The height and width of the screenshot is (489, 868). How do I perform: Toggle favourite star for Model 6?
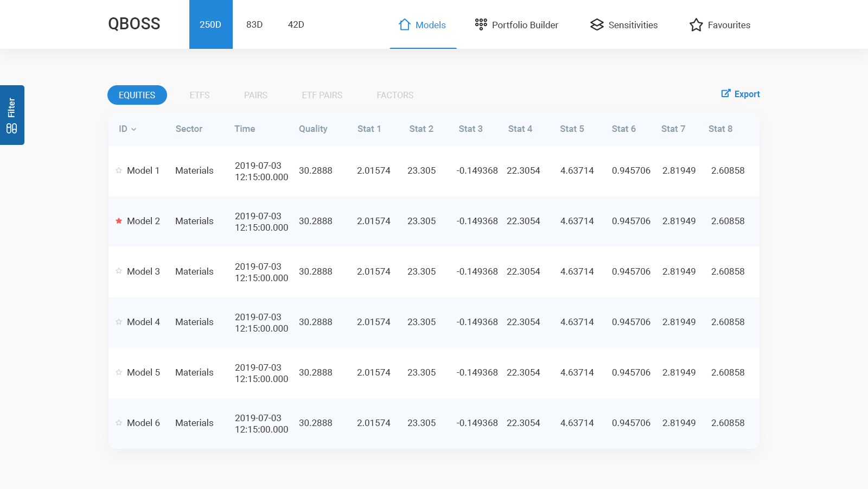point(119,423)
